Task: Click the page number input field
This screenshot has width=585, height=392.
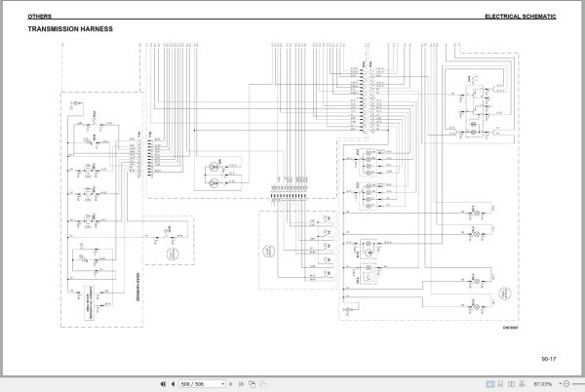Action: pyautogui.click(x=200, y=384)
